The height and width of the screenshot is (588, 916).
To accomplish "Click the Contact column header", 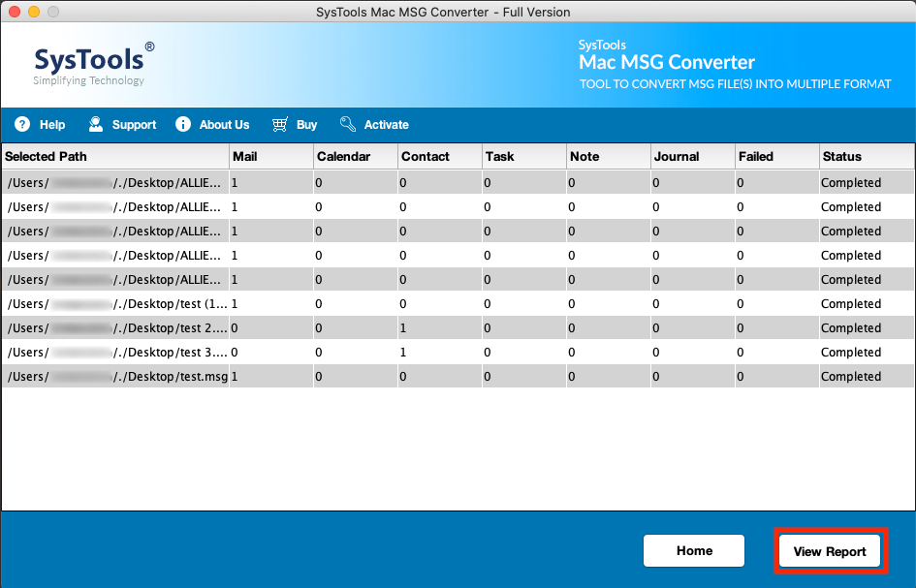I will (440, 157).
